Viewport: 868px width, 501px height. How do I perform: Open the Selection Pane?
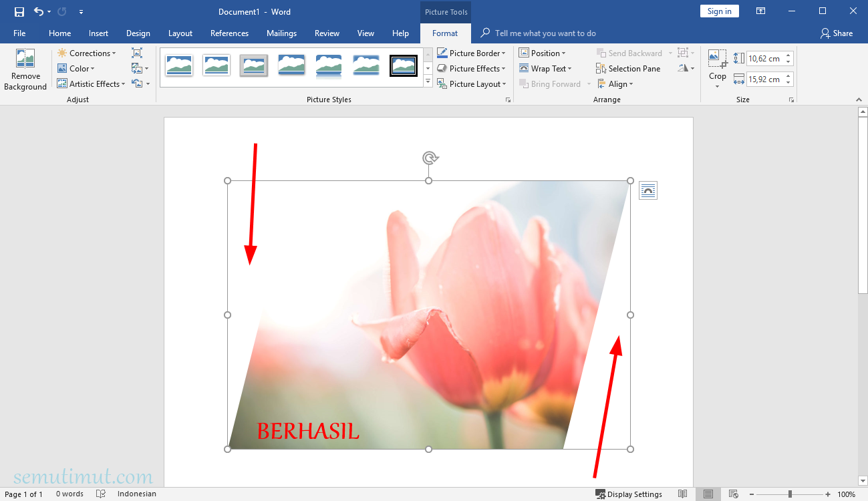tap(628, 69)
